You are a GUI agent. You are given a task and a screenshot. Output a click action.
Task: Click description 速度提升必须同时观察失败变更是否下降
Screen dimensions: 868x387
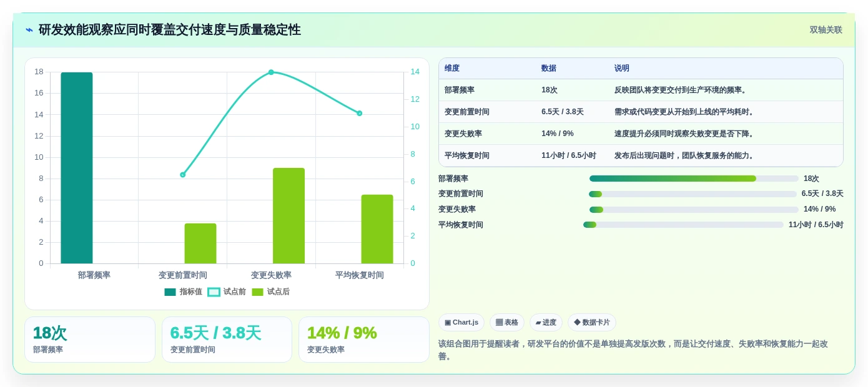tap(686, 134)
